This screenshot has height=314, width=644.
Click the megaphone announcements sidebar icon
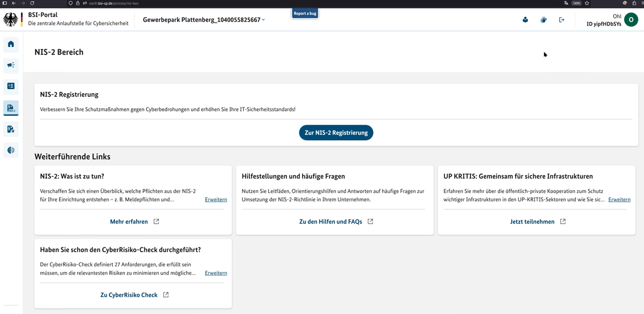tap(11, 65)
